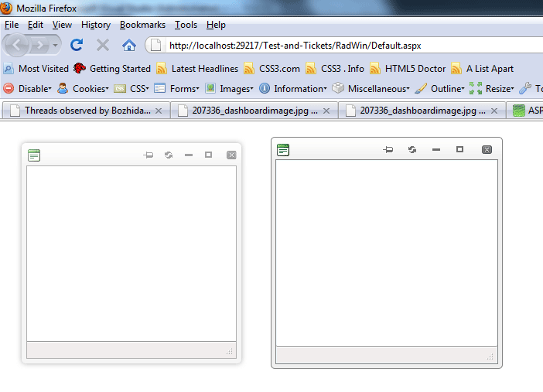Open the Getting Started bookmark

(112, 69)
